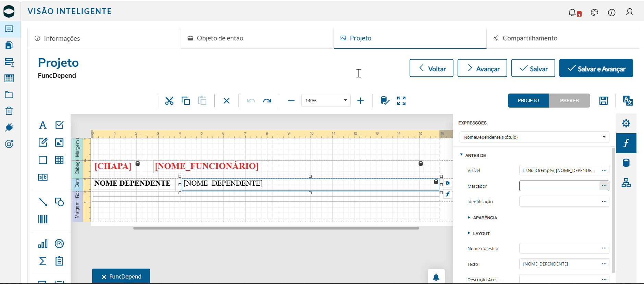The width and height of the screenshot is (644, 284).
Task: Click the horizontal scrollbar under the design canvas
Action: click(276, 228)
